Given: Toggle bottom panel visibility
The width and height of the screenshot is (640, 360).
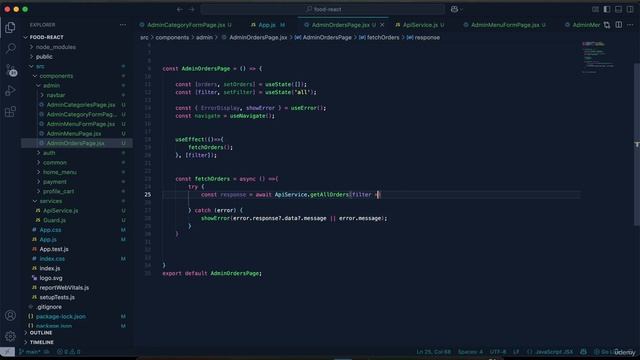Looking at the screenshot, I should point(619,9).
